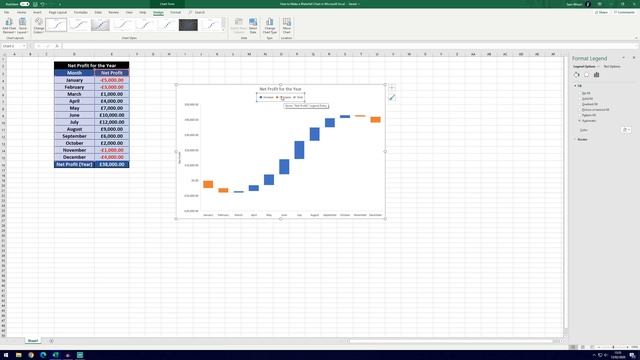Screen dimensions: 640x360
Task: Click the Search box in ribbon
Action: [197, 13]
